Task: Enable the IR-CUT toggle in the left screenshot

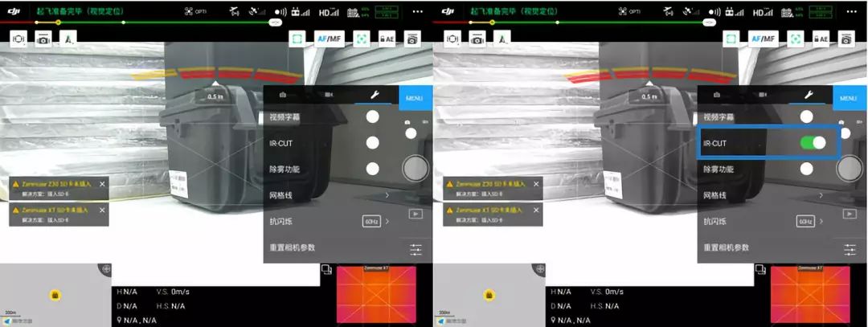Action: click(x=372, y=143)
